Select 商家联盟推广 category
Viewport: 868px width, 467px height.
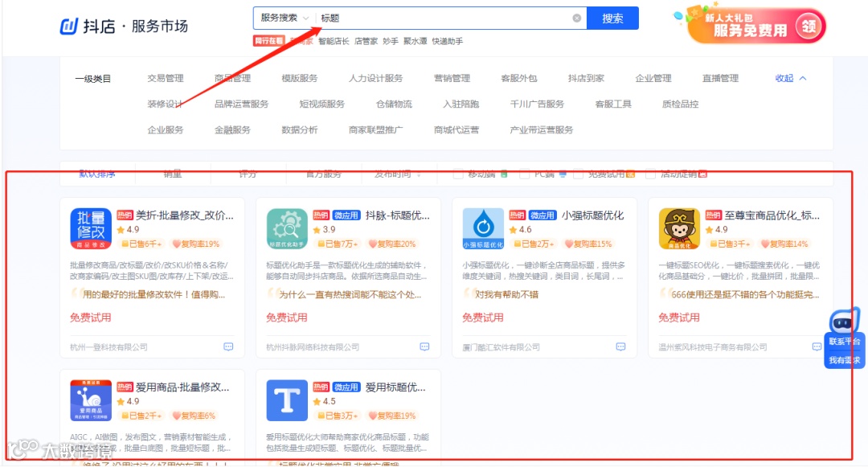click(375, 130)
